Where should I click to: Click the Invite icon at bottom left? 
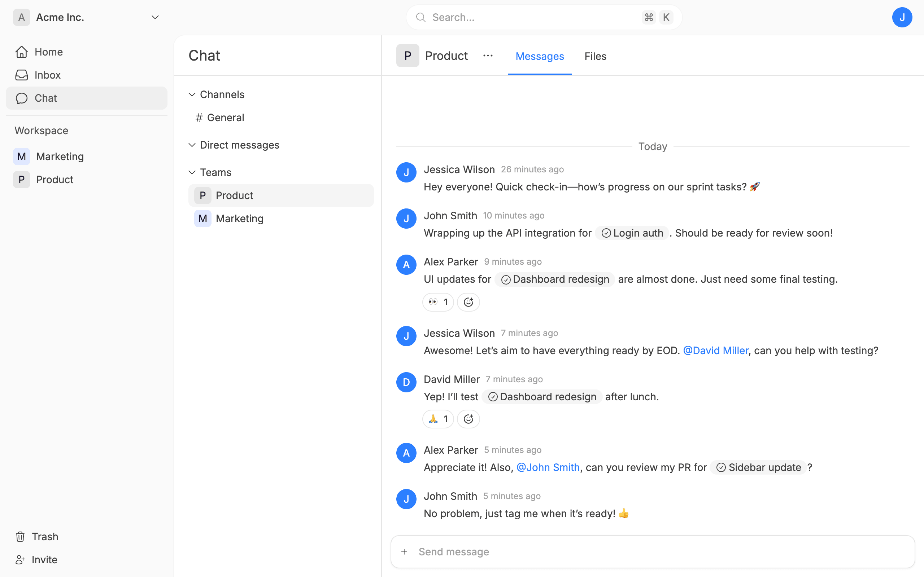pyautogui.click(x=20, y=559)
